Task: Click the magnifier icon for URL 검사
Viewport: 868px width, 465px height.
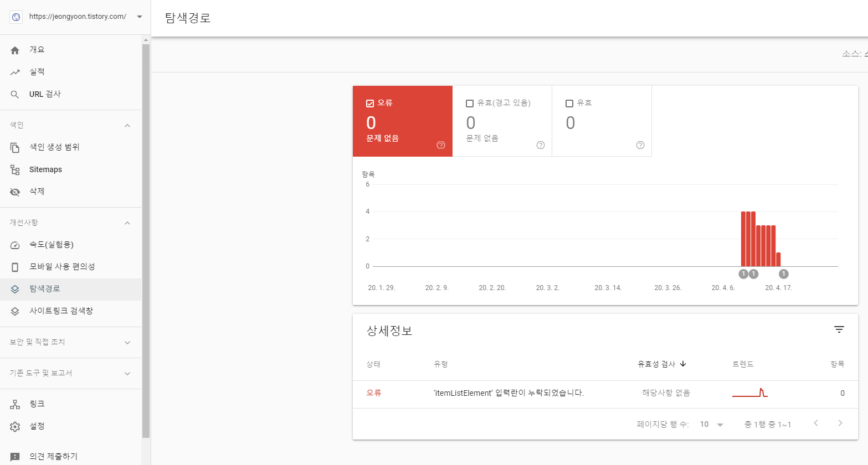Action: point(15,95)
